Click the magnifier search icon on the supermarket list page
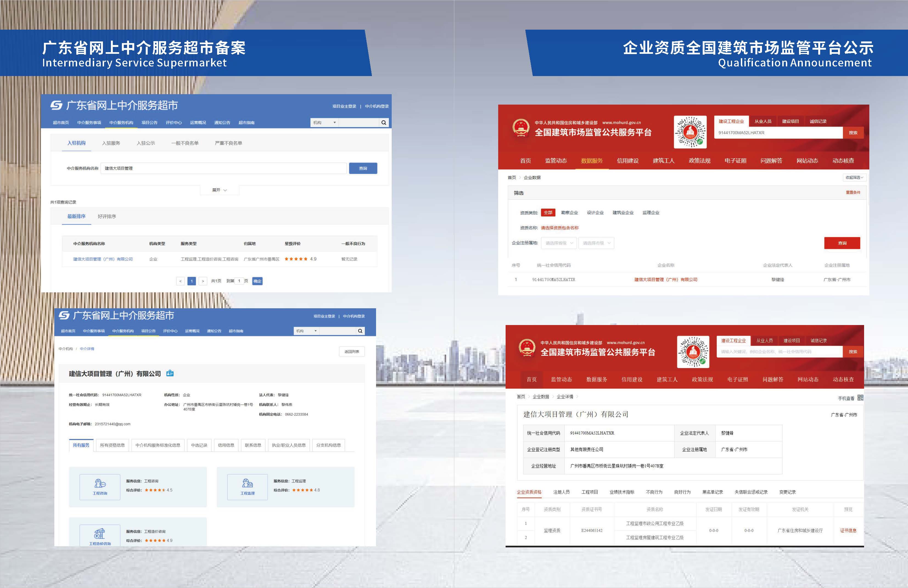 pyautogui.click(x=384, y=122)
